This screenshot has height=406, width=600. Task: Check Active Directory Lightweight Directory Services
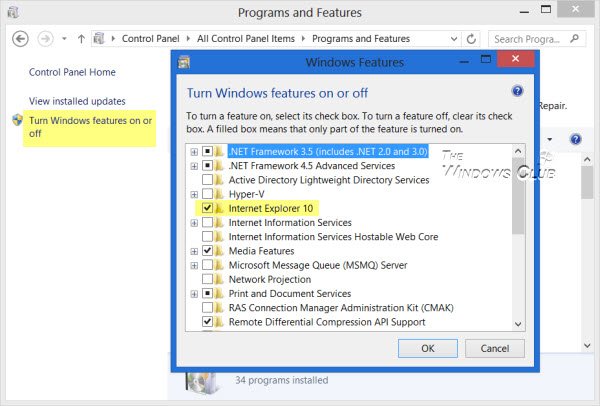(207, 179)
